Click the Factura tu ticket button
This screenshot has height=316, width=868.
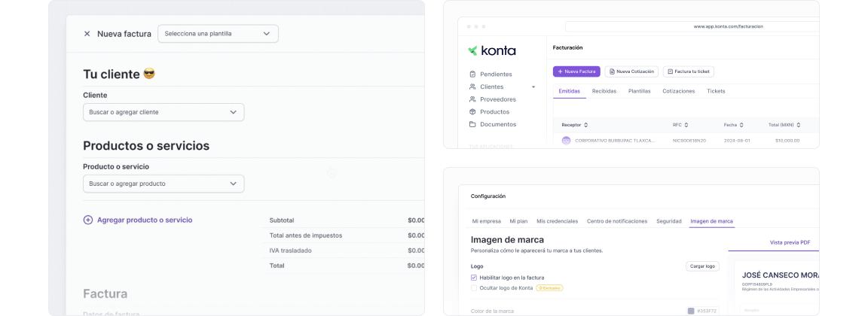click(x=689, y=71)
